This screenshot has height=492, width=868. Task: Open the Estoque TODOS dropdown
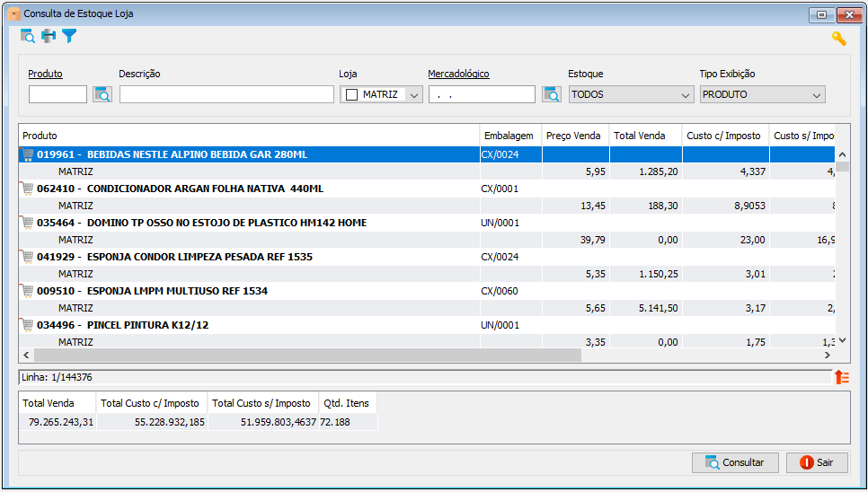tap(631, 94)
